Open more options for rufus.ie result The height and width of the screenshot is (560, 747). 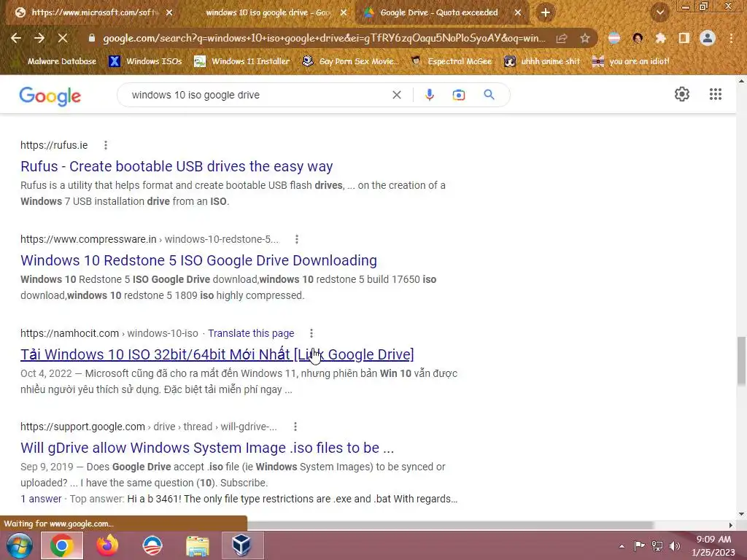(106, 145)
